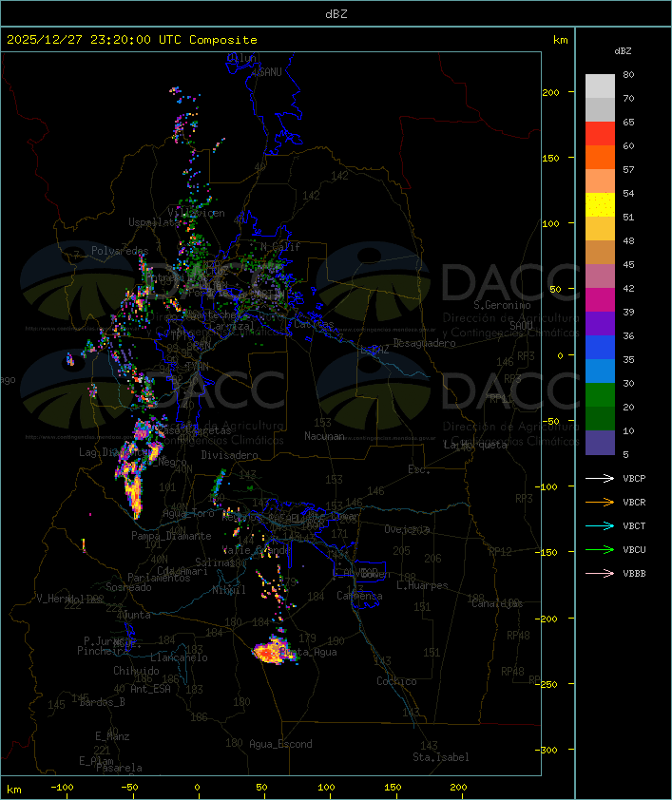
Task: Click the Llancanelo place label
Action: click(x=179, y=657)
